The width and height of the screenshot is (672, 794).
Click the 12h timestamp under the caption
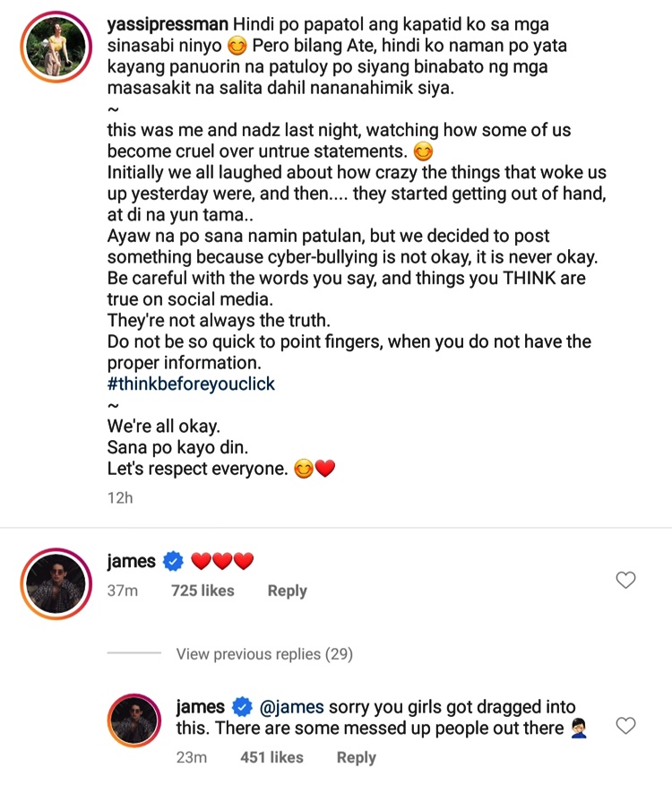[120, 497]
